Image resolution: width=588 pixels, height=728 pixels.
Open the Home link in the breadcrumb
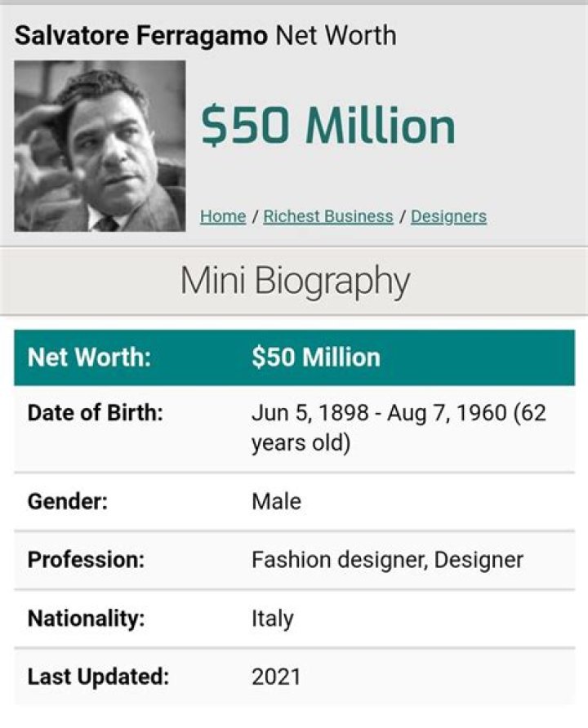220,216
